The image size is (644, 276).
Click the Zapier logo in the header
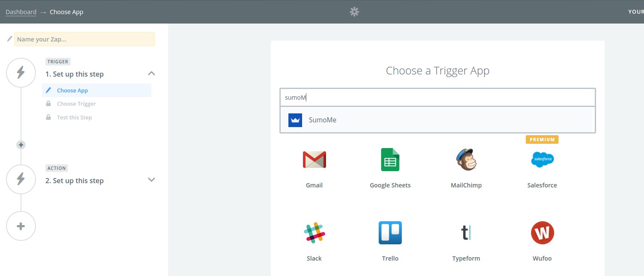(354, 12)
